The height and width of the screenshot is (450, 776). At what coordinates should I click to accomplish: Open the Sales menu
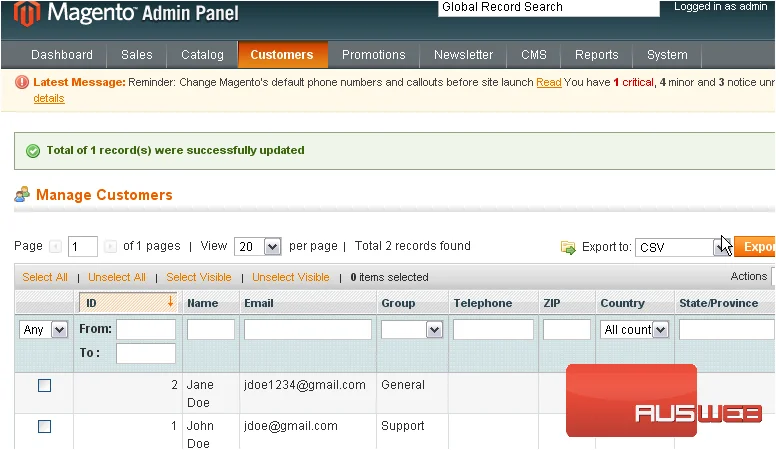(x=137, y=54)
